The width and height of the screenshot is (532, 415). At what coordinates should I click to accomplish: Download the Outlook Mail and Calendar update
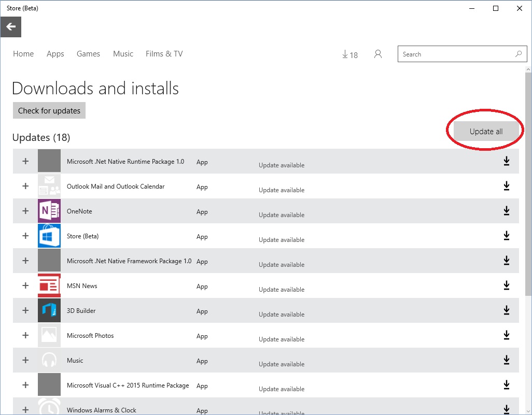507,186
